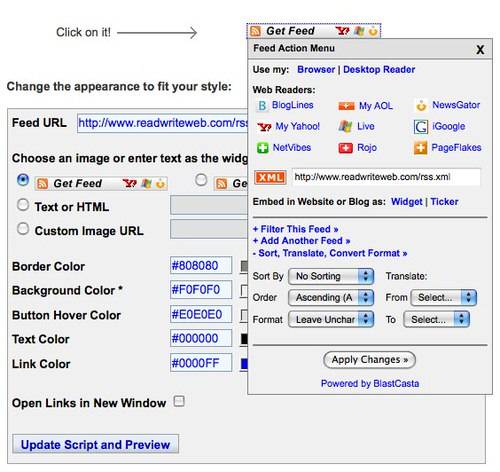Select the Custom Image URL radio option

pos(23,229)
